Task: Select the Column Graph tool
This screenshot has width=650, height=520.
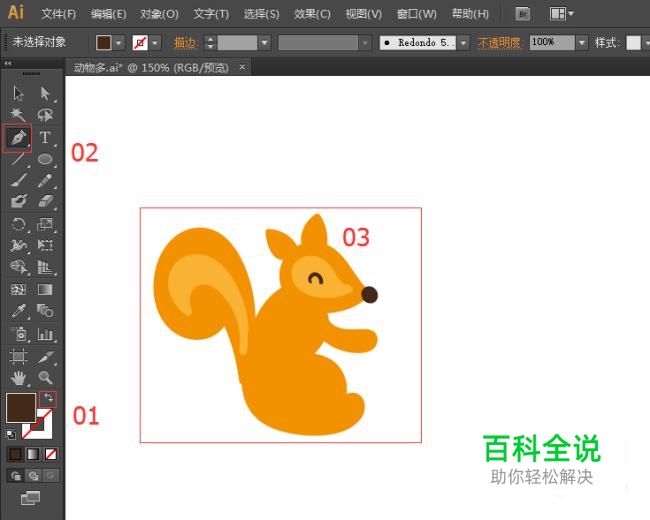Action: click(x=45, y=333)
